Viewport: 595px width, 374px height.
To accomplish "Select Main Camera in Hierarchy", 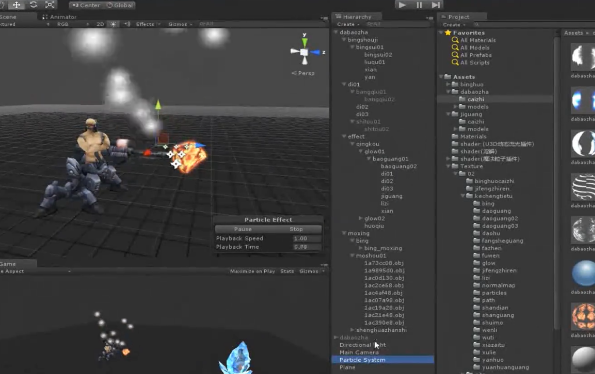I will pos(359,352).
